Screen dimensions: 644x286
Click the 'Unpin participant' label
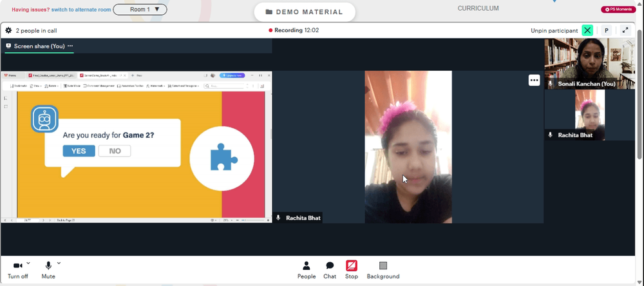click(x=554, y=30)
